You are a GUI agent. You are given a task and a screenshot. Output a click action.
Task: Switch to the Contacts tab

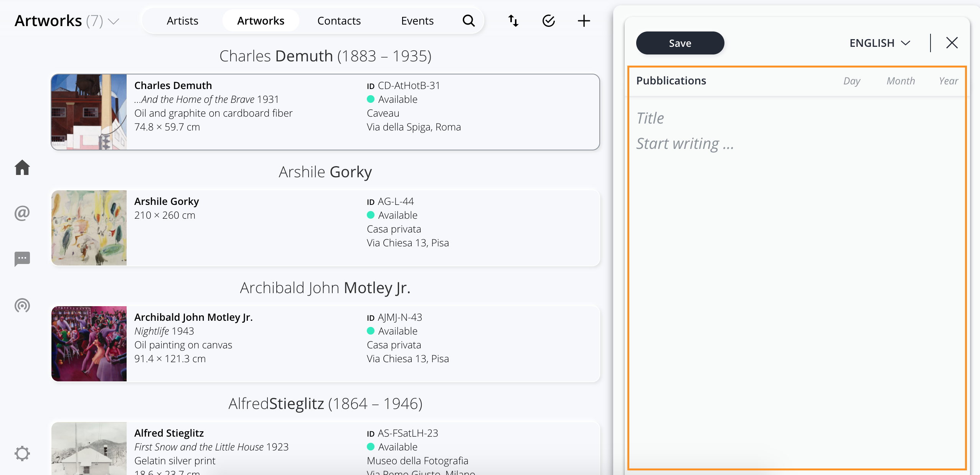click(x=339, y=21)
